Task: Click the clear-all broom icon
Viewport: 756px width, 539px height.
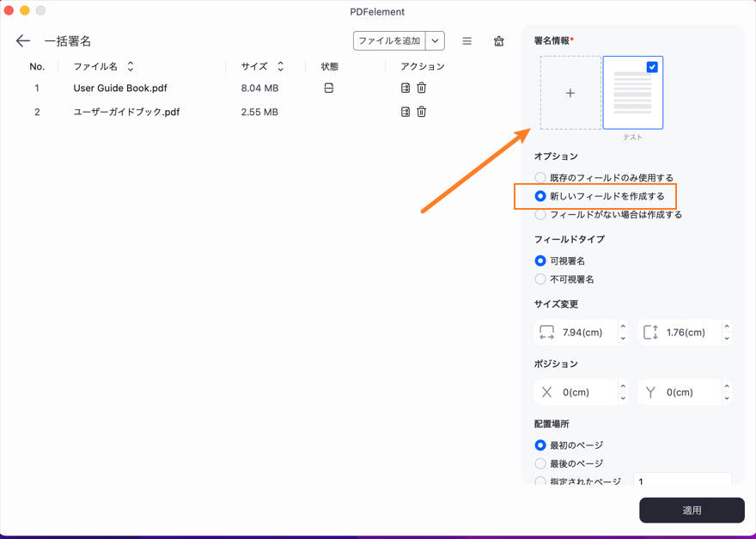Action: (x=499, y=41)
